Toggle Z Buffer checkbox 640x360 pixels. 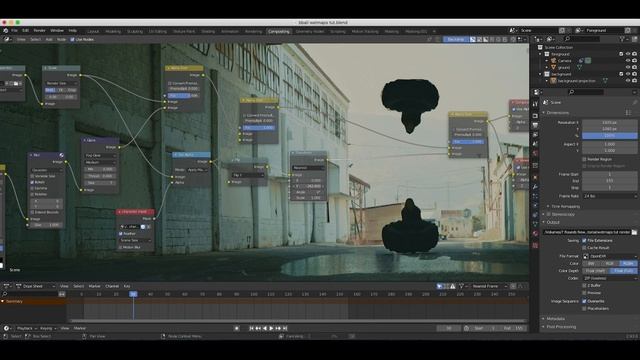(x=584, y=285)
